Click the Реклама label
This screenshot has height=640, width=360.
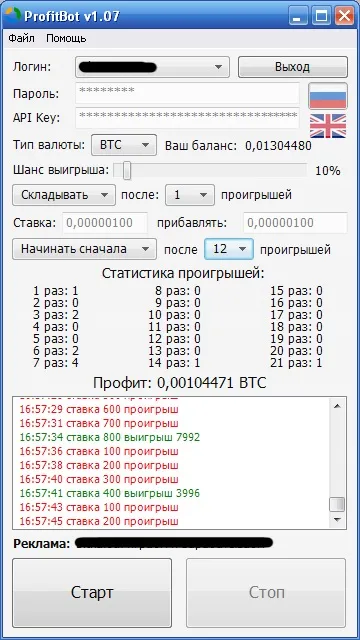point(42,544)
